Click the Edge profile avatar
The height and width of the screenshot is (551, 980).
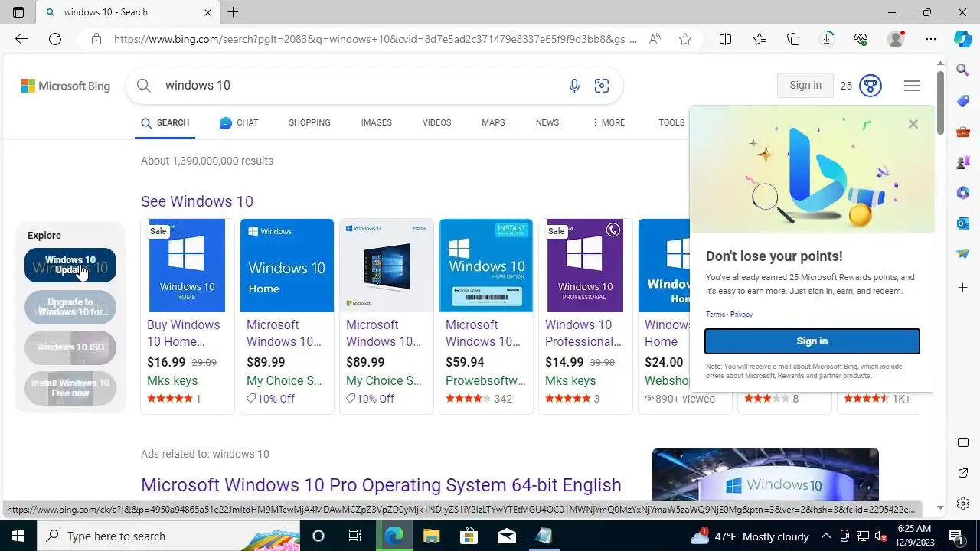tap(896, 39)
